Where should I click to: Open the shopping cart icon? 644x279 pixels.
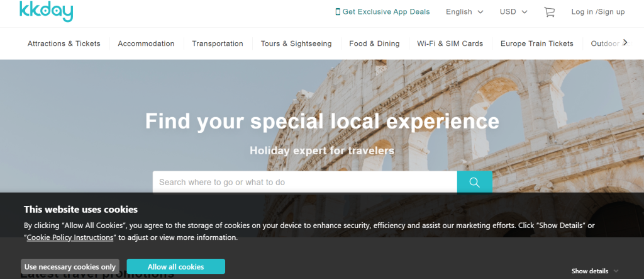549,12
